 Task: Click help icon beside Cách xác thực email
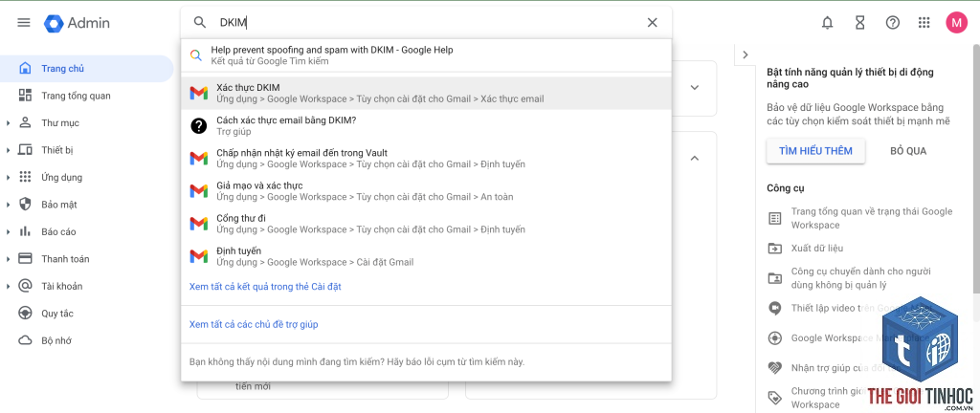[x=199, y=126]
